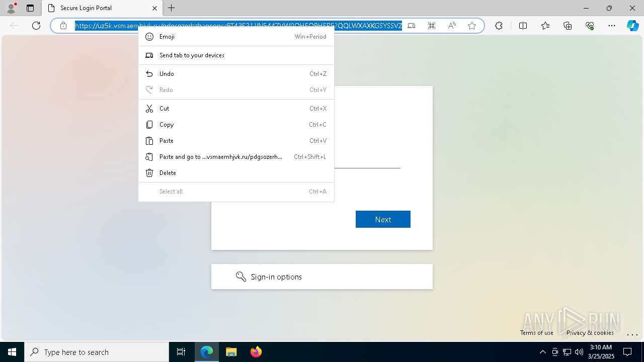This screenshot has width=644, height=362.
Task: Open the Extensions puzzle icon
Action: [x=499, y=26]
